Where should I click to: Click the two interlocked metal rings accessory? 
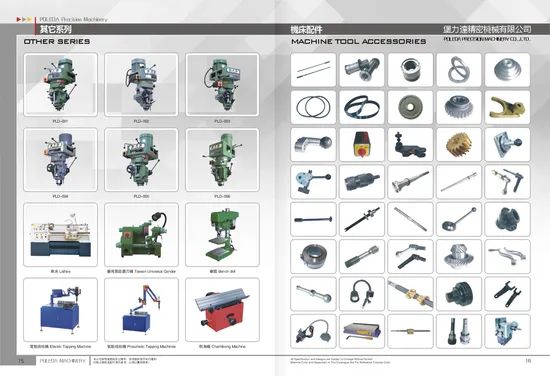(x=459, y=70)
